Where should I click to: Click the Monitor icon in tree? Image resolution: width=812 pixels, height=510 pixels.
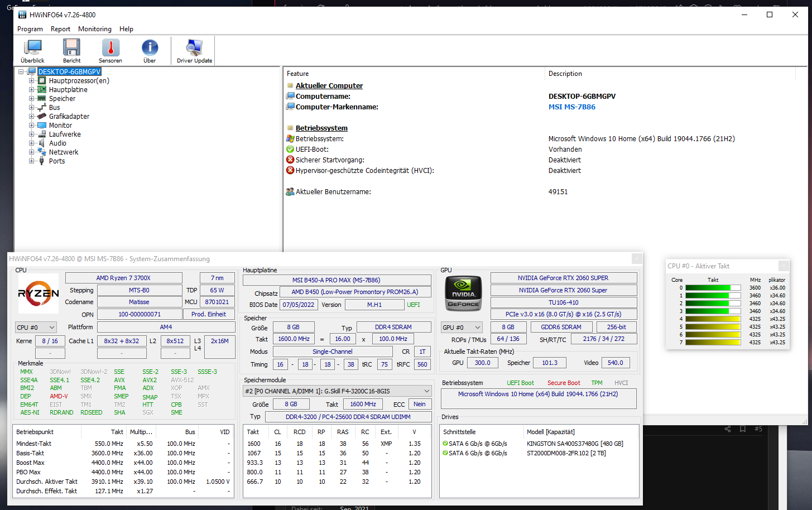42,125
